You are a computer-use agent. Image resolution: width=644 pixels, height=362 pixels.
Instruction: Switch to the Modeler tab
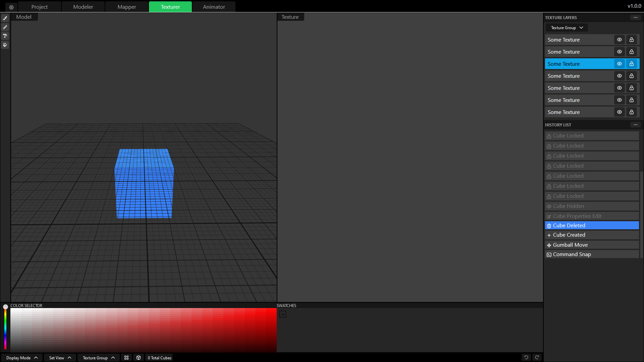click(x=83, y=7)
